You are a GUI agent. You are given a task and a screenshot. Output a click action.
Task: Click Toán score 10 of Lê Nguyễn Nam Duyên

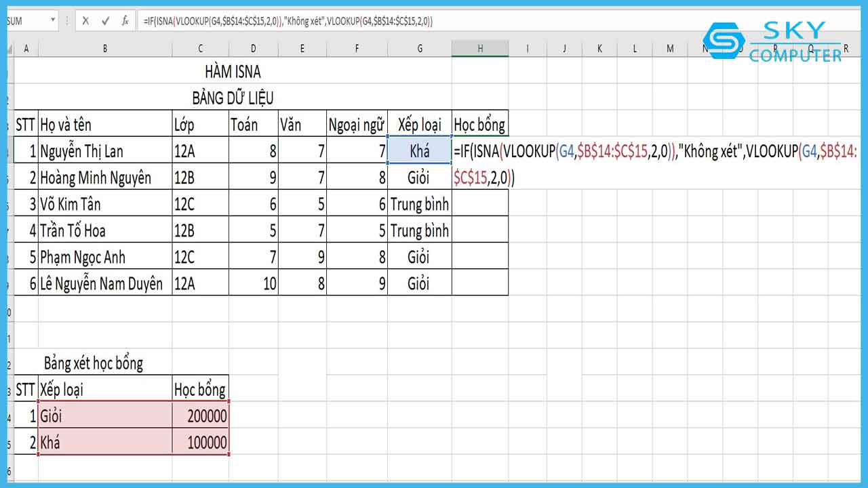point(253,283)
